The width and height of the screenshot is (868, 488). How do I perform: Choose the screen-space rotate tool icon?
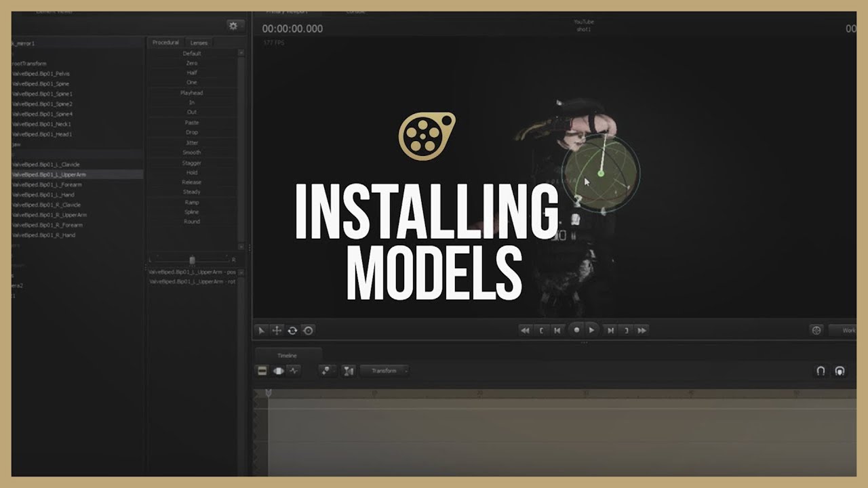308,330
